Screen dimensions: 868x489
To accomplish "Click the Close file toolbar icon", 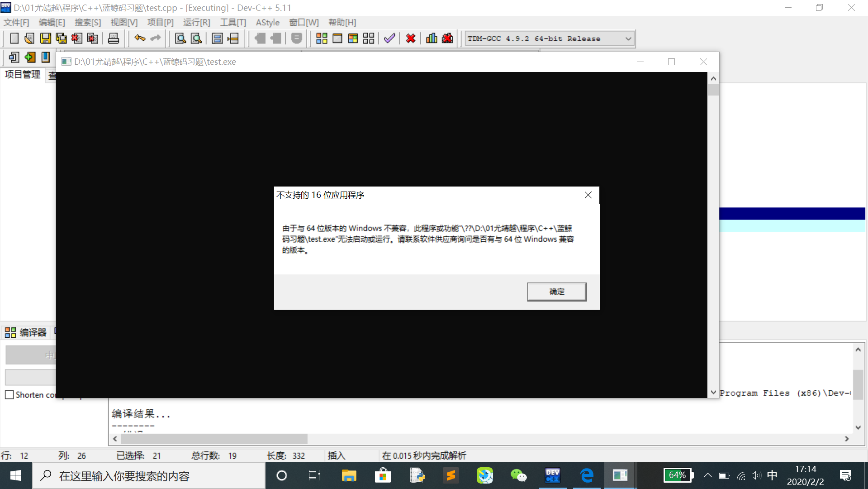I will pyautogui.click(x=76, y=38).
